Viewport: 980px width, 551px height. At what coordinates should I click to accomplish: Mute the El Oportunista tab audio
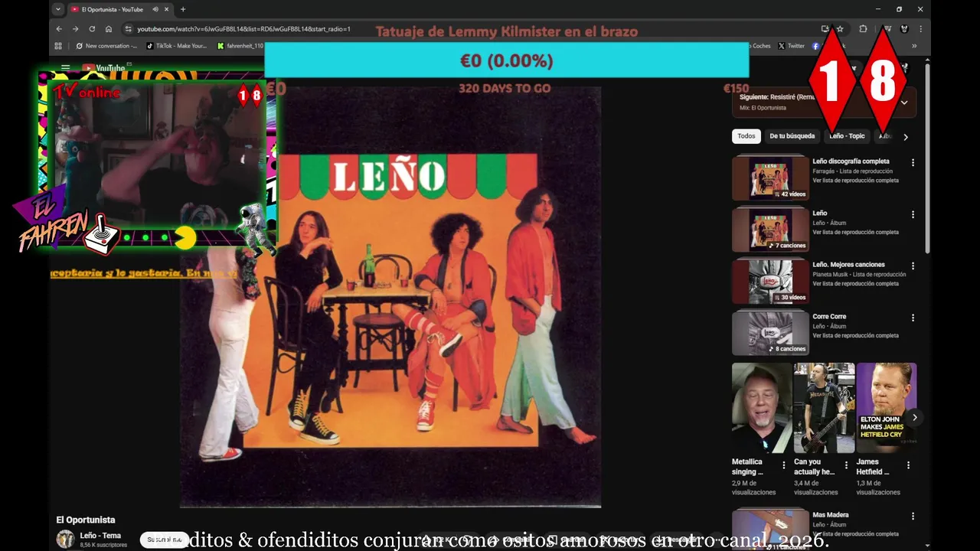tap(155, 9)
